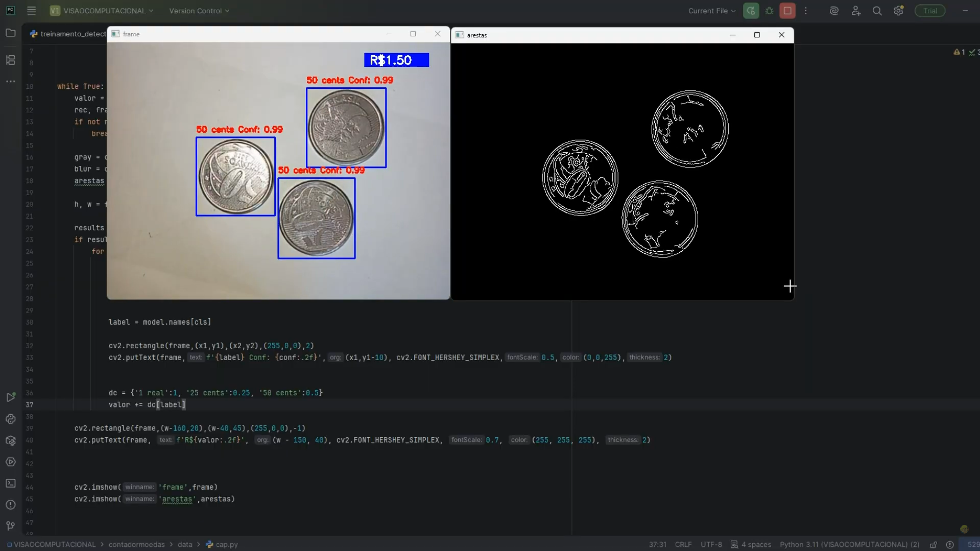Open the Project tool window folder icon
The image size is (980, 551).
pyautogui.click(x=11, y=33)
